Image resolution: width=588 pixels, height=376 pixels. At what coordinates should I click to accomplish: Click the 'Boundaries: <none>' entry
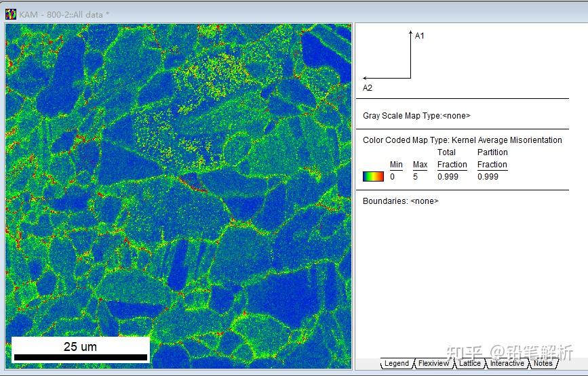(401, 201)
